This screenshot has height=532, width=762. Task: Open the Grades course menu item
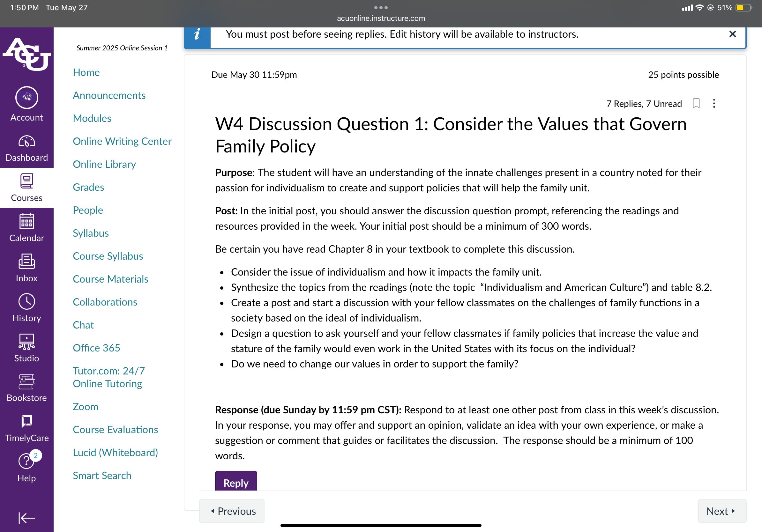tap(88, 187)
